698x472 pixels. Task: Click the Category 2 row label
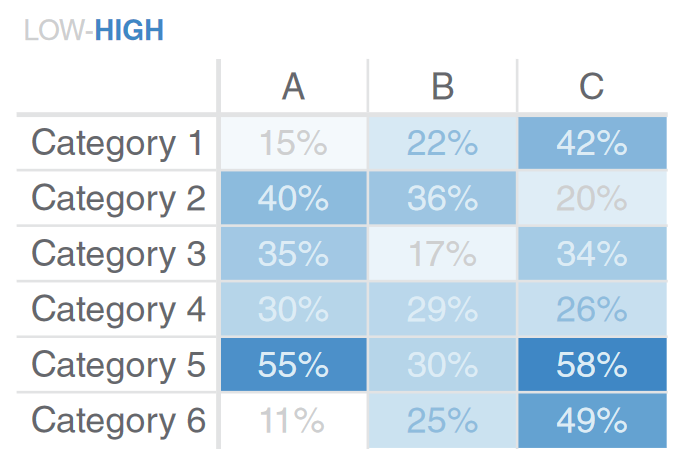click(x=118, y=199)
